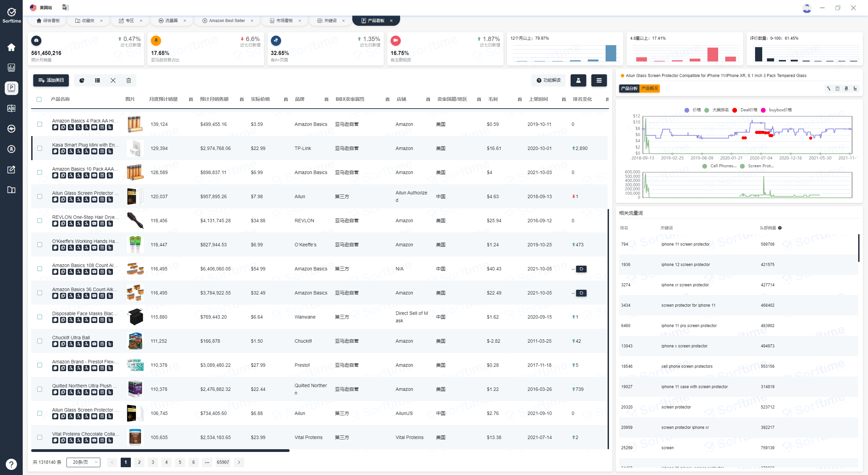The image size is (868, 475).
Task: Open the 20条/页 page size dropdown
Action: 83,462
